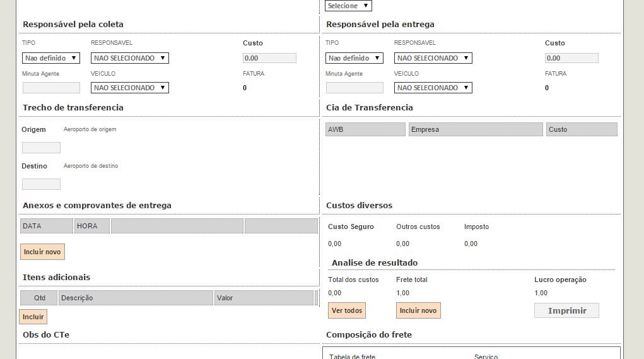Click the Custo field for entrega
644x359 pixels.
pyautogui.click(x=571, y=58)
